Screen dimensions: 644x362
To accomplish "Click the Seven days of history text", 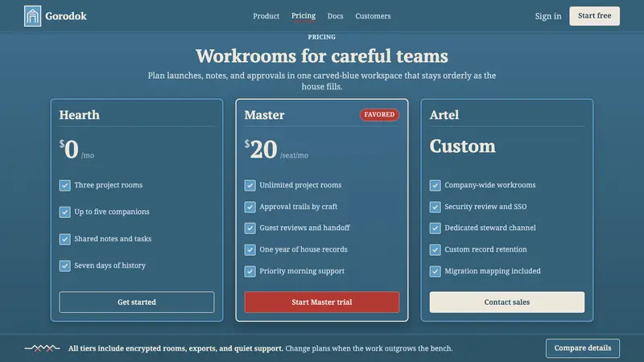I will (x=110, y=265).
